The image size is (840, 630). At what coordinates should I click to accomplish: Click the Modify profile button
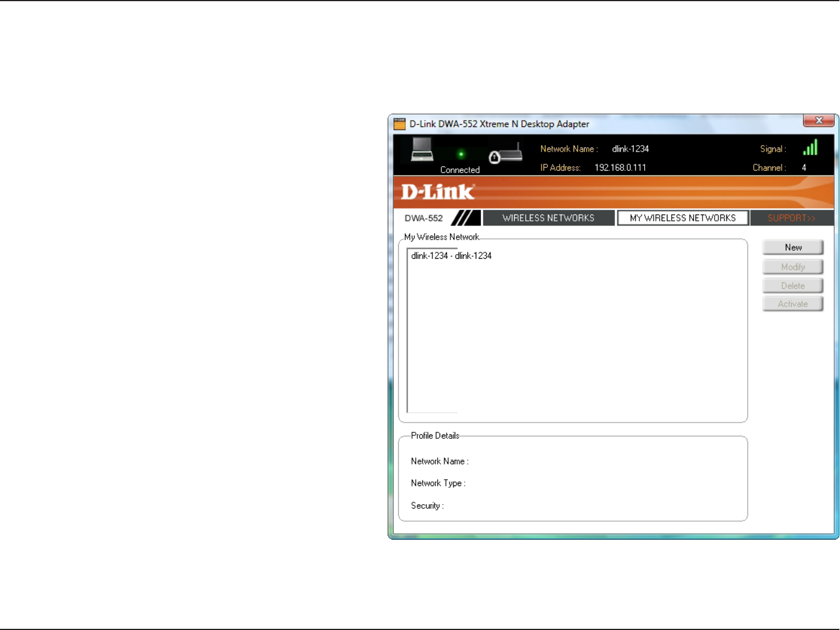pyautogui.click(x=793, y=267)
